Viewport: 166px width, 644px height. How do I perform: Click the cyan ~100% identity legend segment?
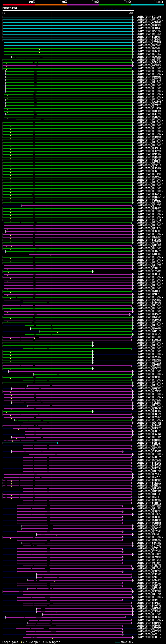click(147, 4)
